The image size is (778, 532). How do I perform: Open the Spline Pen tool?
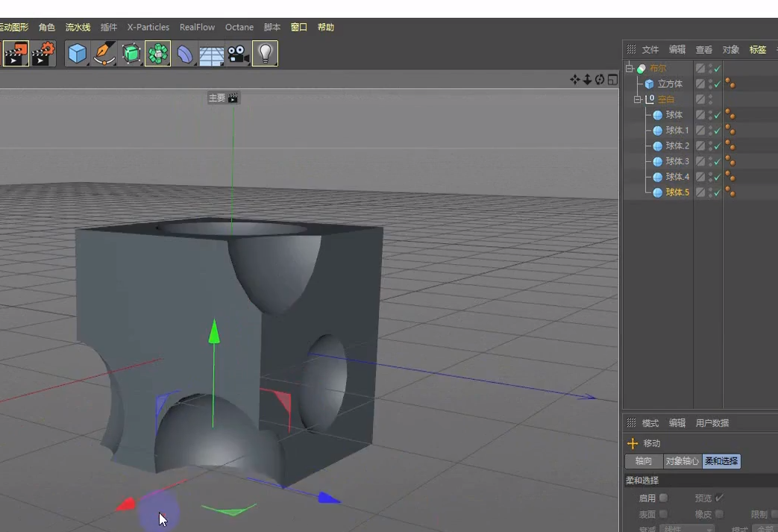tap(104, 54)
